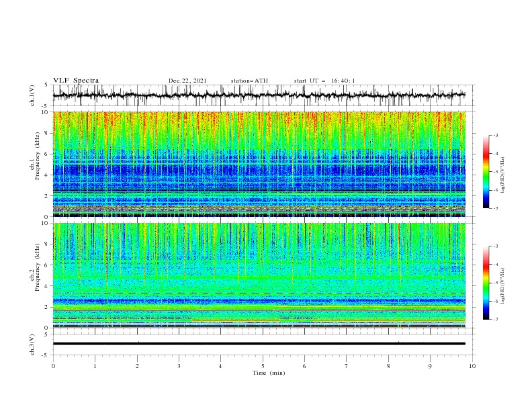Viewport: 532px width, 411px height.
Task: Click the "10" tick on the time axis
Action: [x=472, y=366]
